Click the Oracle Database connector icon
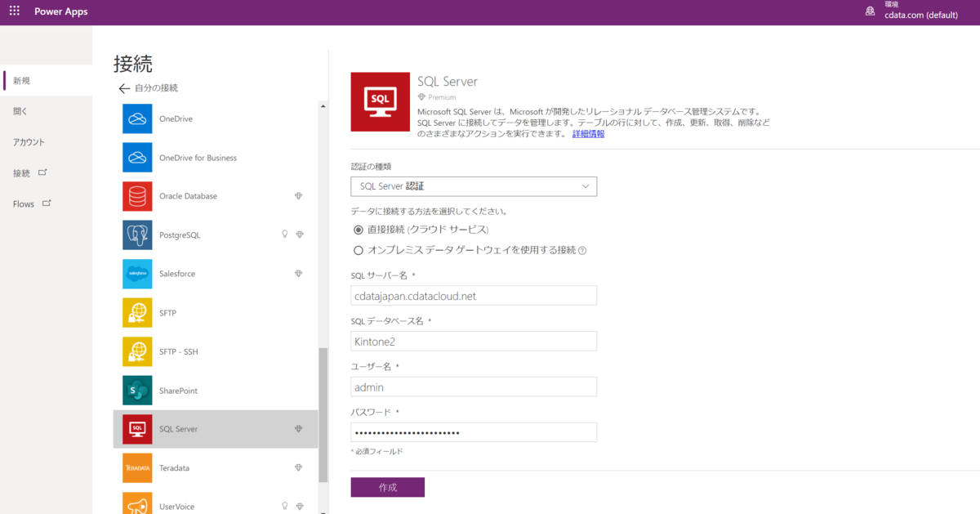The height and width of the screenshot is (514, 980). 137,196
